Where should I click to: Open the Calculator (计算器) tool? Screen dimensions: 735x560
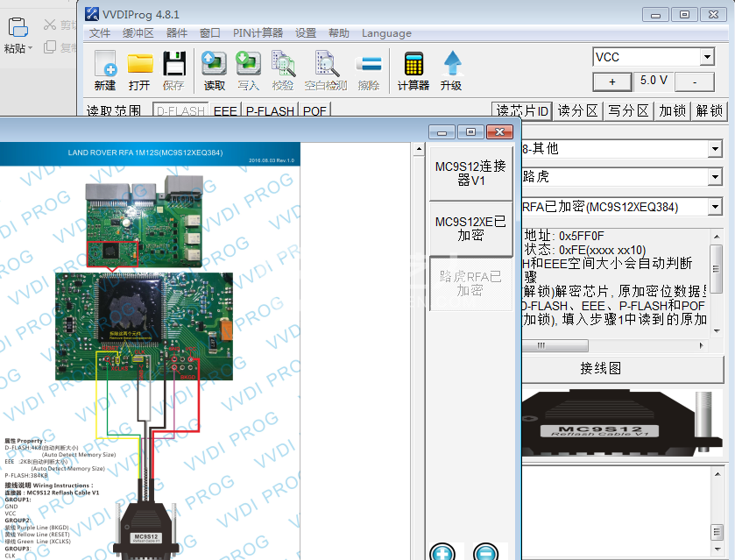tap(413, 63)
